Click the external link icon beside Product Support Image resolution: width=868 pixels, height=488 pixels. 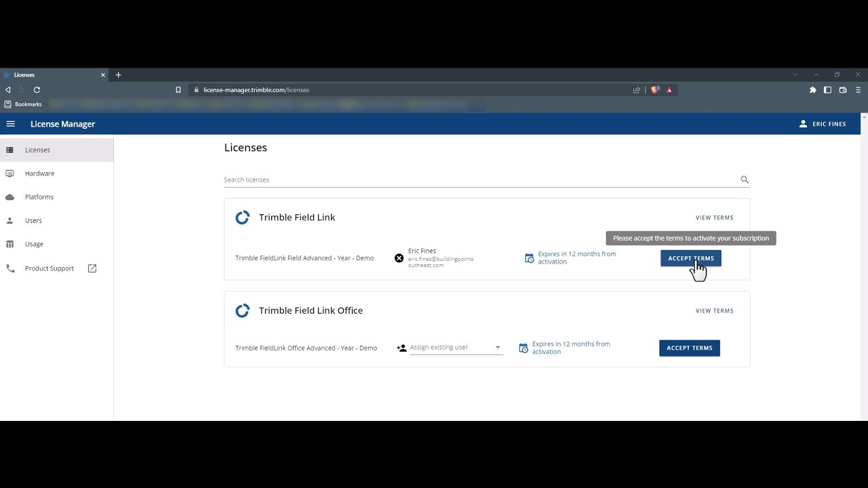(x=92, y=268)
